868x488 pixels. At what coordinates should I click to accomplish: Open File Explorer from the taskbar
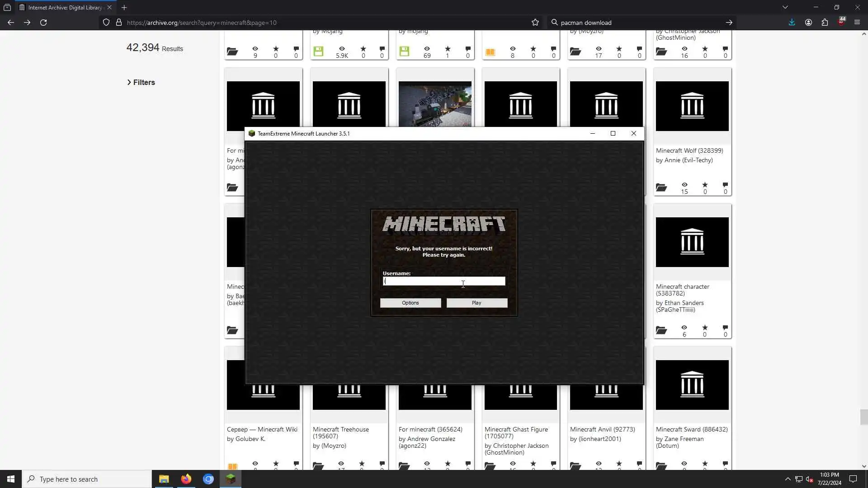(x=164, y=479)
